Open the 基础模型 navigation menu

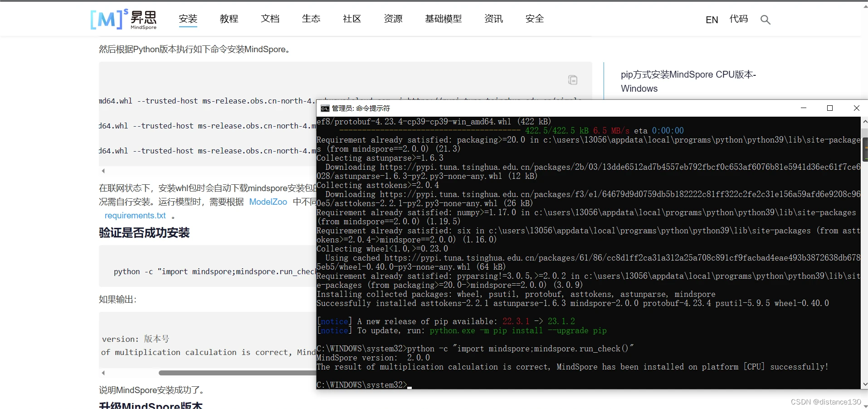pyautogui.click(x=444, y=19)
